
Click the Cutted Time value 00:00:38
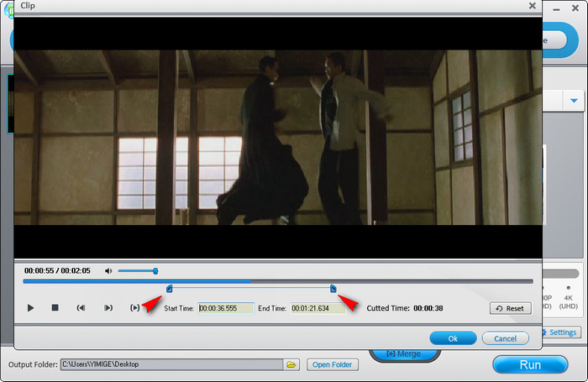428,308
